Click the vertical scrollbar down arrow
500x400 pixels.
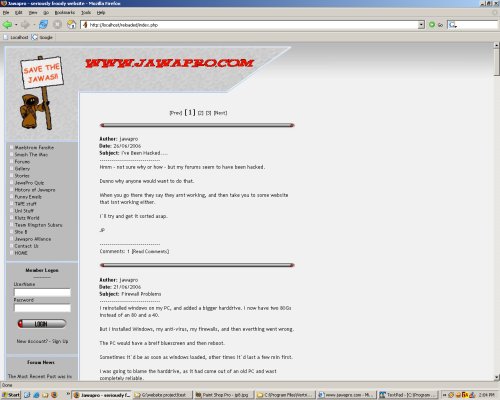497,377
